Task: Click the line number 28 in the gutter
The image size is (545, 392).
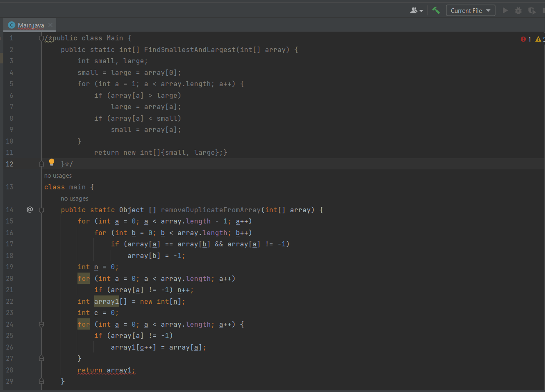Action: [x=10, y=370]
